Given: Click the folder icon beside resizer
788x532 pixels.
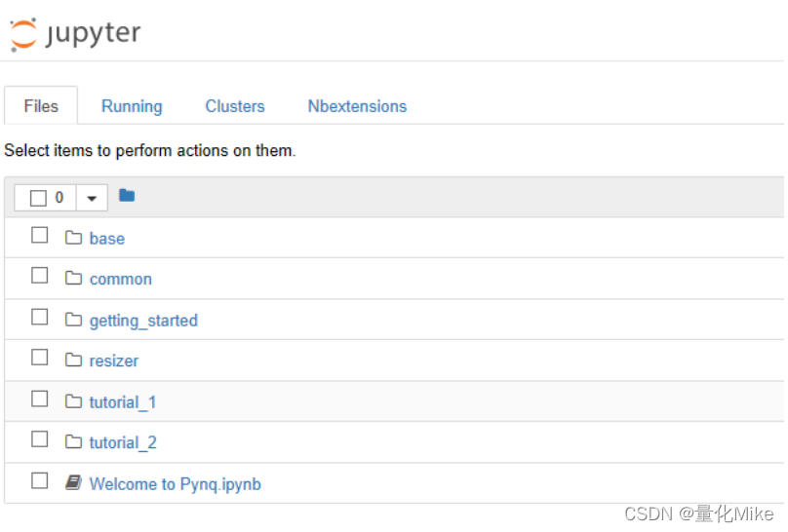Looking at the screenshot, I should point(73,361).
